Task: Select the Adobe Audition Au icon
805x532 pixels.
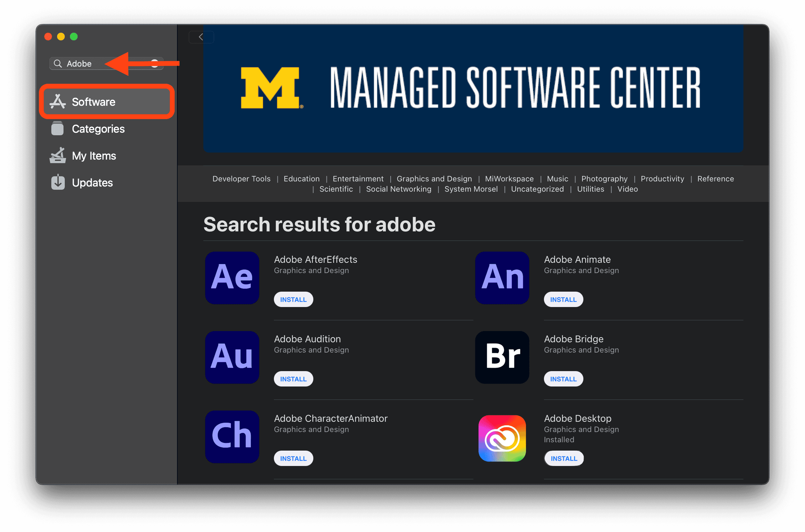Action: coord(232,357)
